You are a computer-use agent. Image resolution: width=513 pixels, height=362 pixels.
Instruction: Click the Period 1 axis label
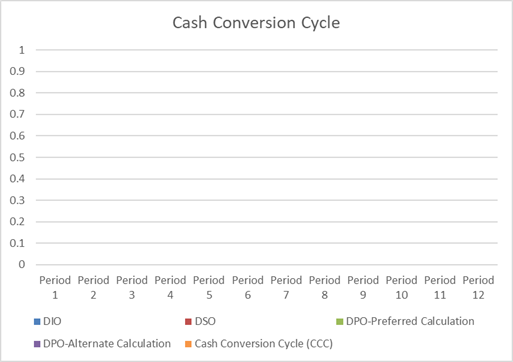coord(55,287)
